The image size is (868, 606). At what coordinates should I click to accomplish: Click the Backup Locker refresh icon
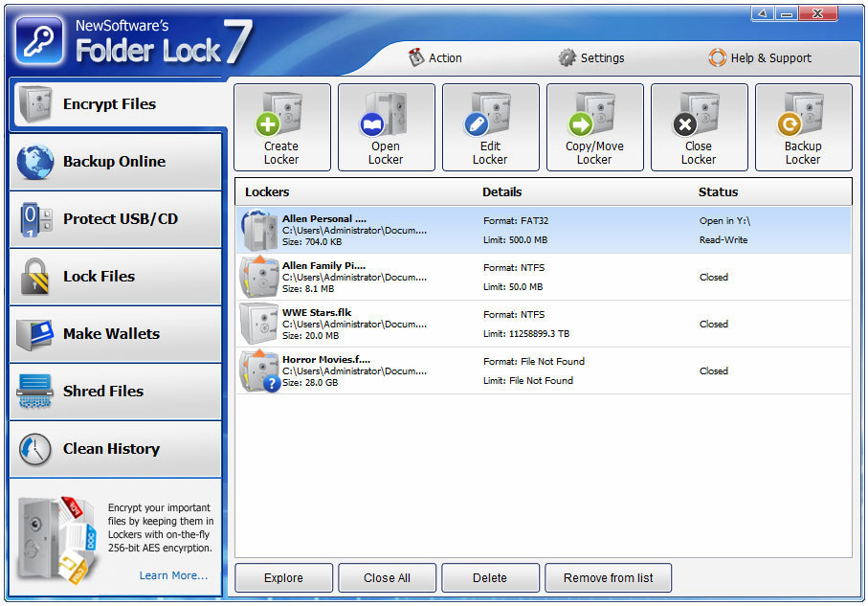click(790, 124)
